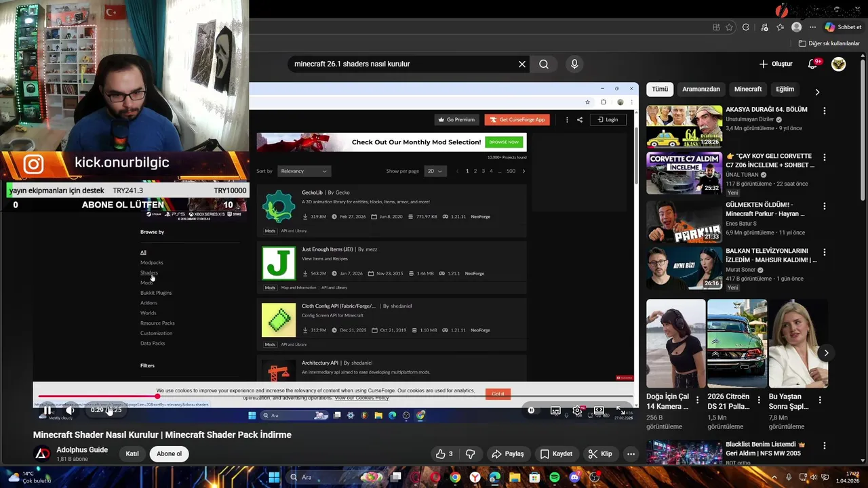Viewport: 868px width, 488px height.
Task: Open Google Chrome from the taskbar
Action: tap(455, 477)
